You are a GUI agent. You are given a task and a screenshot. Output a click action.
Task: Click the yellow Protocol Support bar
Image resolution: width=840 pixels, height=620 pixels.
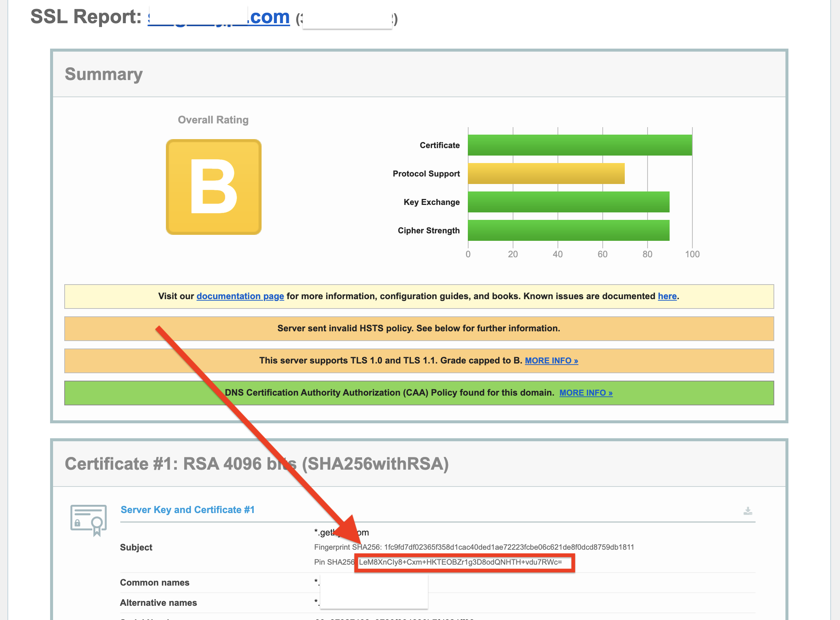(546, 174)
